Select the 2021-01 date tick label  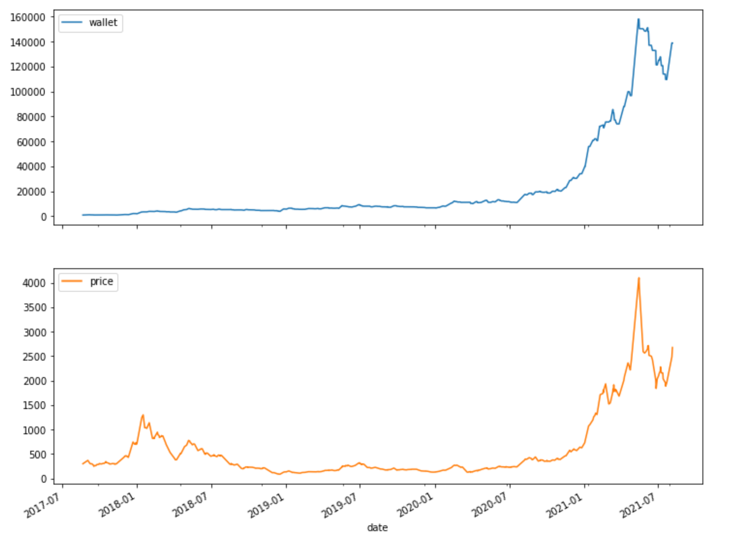coord(564,505)
